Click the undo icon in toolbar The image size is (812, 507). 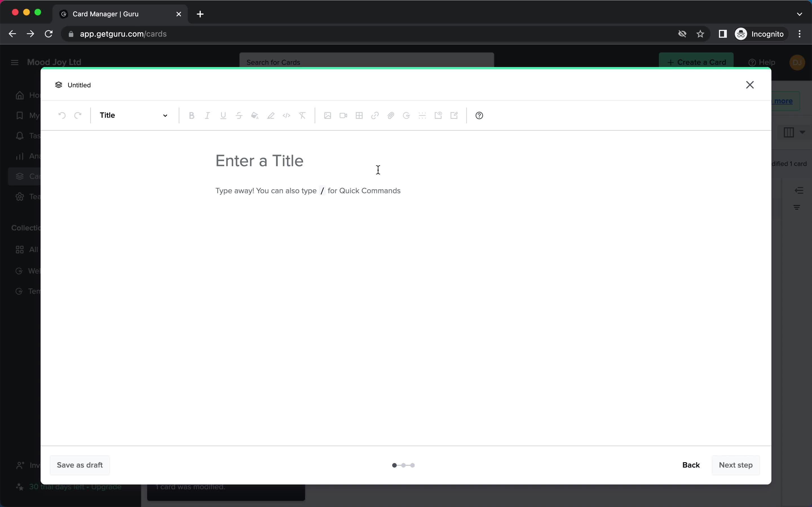(62, 115)
